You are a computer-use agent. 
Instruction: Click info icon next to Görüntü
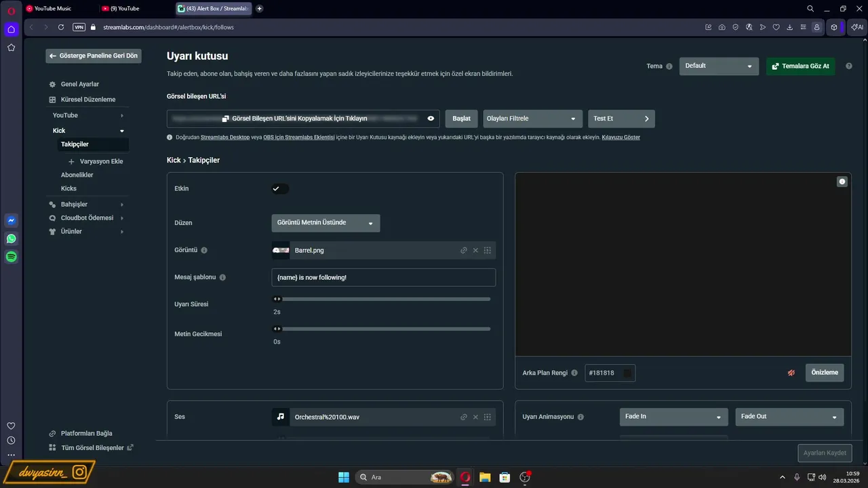204,250
